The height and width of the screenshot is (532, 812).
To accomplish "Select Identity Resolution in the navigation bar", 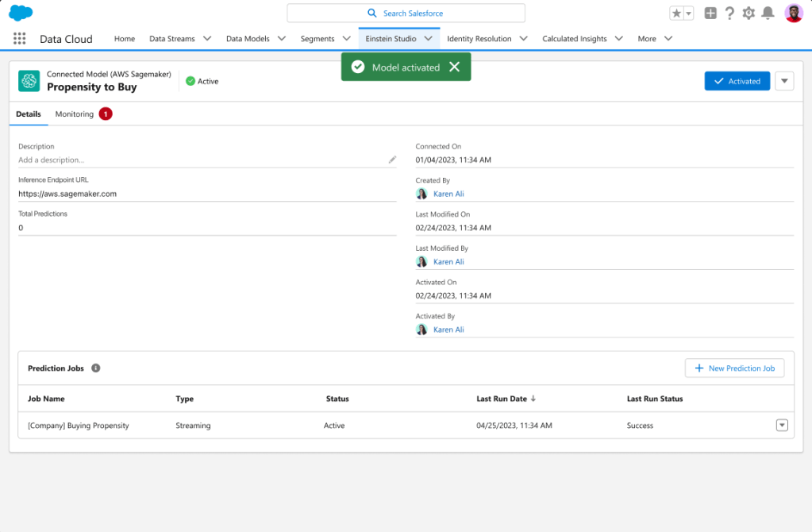I will 479,37.
